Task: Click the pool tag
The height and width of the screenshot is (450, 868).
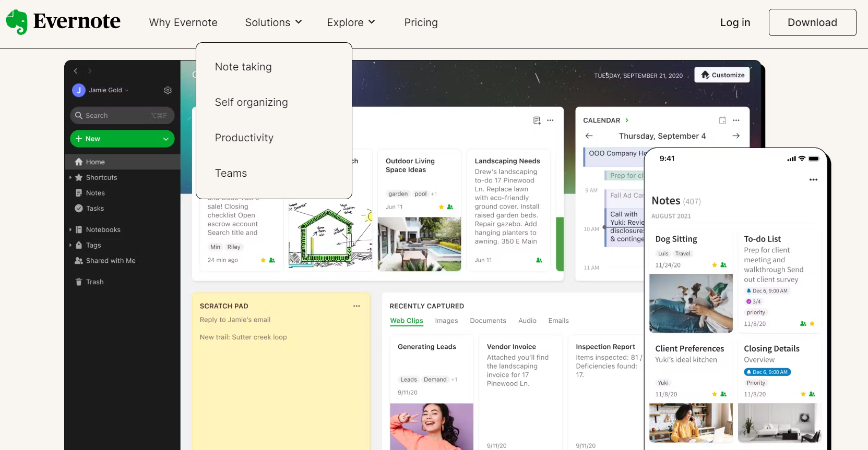Action: coord(420,194)
